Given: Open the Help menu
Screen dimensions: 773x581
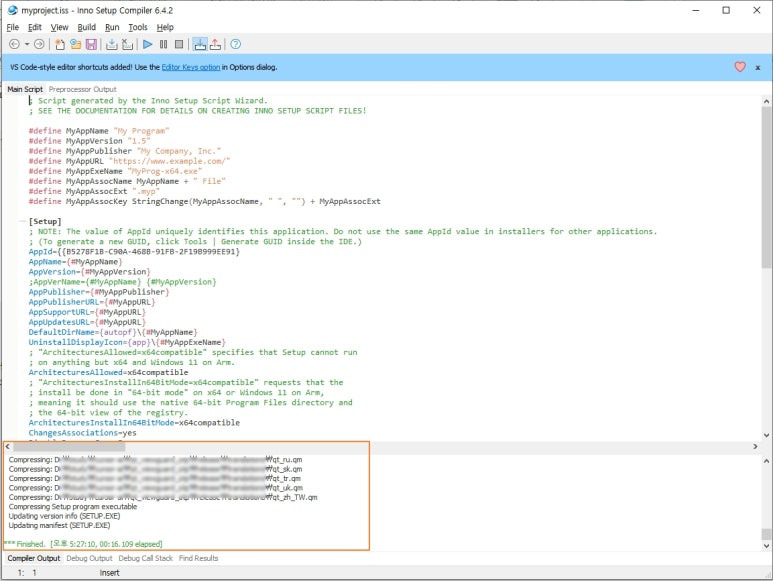Looking at the screenshot, I should (x=165, y=27).
